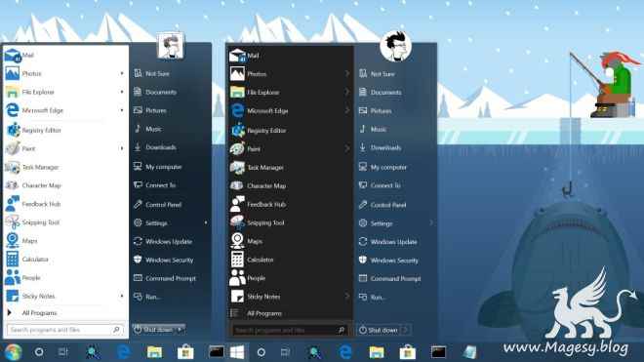Open People in the light start menu
The image size is (644, 362).
(x=65, y=278)
